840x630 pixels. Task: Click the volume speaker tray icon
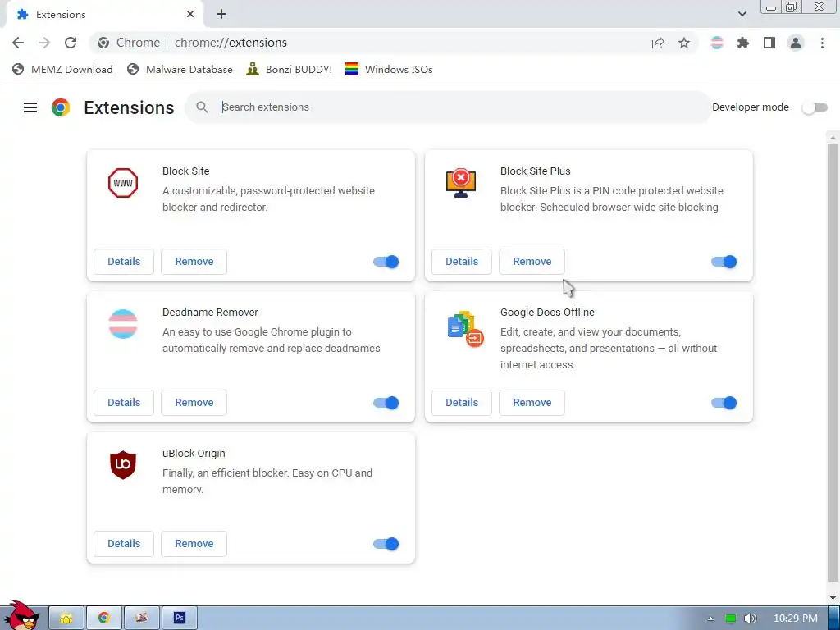[x=751, y=619]
